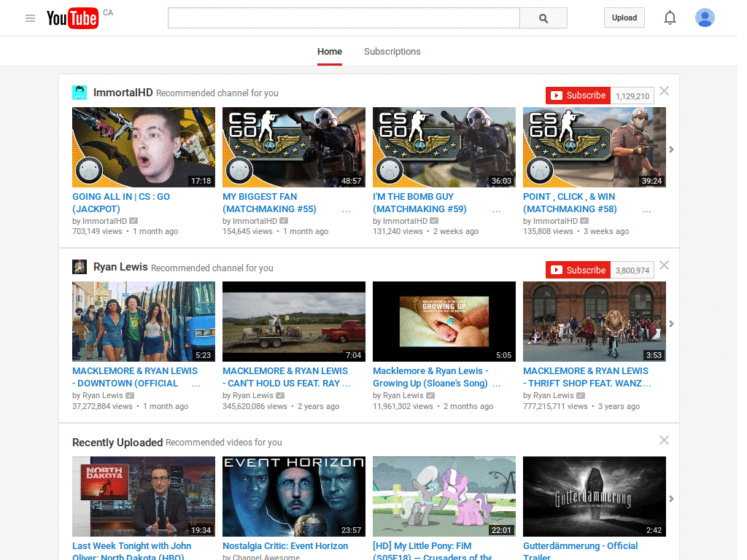The height and width of the screenshot is (560, 747).
Task: Click the Growing Up 5:05 thumbnail
Action: click(444, 322)
